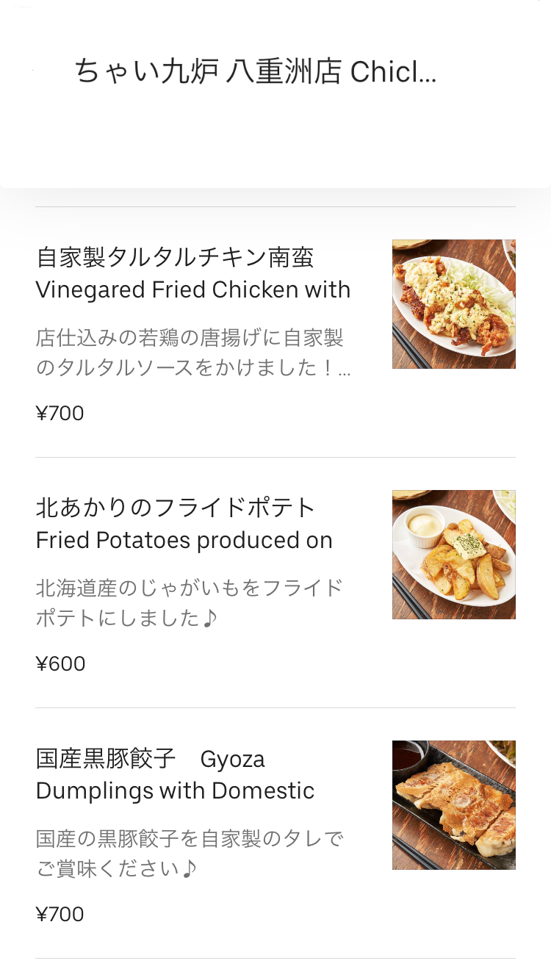551x980 pixels.
Task: Tap description line 北海道産のじゃがいもをフライド
Action: [x=190, y=588]
